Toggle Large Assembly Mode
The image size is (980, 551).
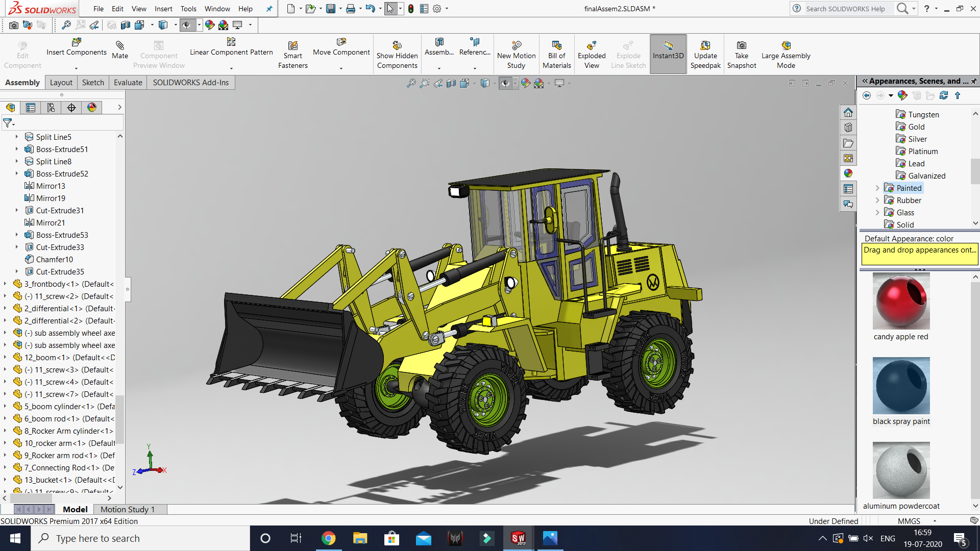(786, 55)
